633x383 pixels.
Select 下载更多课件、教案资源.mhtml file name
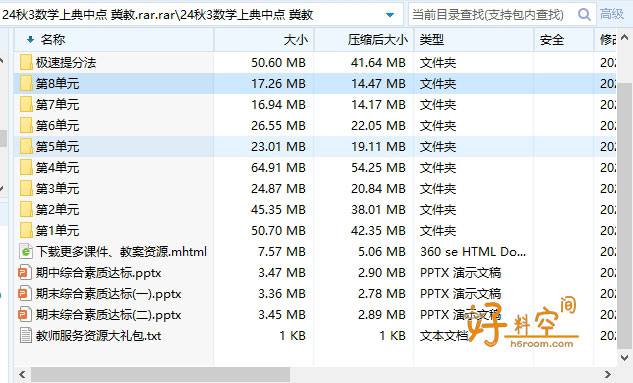point(121,251)
